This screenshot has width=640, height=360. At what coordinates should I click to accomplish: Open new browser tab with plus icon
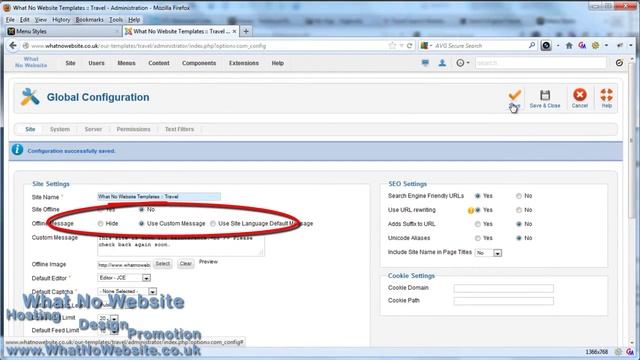tap(246, 31)
